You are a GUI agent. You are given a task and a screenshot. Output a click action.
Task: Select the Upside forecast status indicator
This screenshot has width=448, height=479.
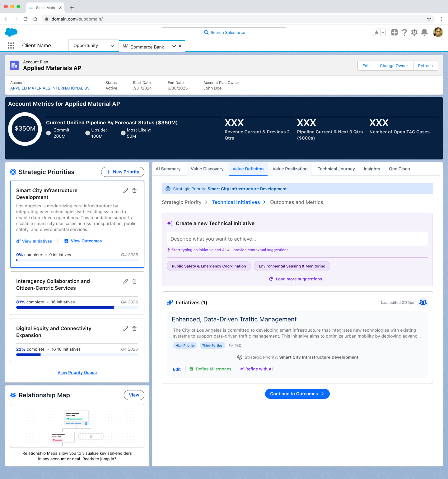pyautogui.click(x=88, y=133)
